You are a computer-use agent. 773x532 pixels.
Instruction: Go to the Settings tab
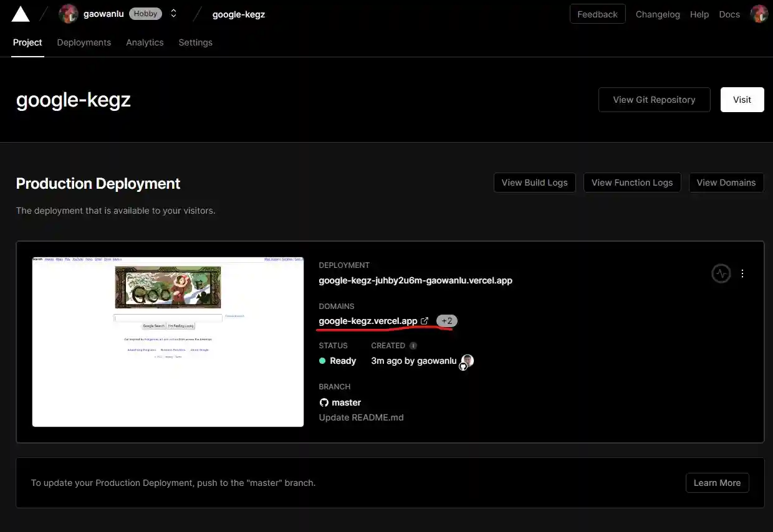pyautogui.click(x=195, y=42)
